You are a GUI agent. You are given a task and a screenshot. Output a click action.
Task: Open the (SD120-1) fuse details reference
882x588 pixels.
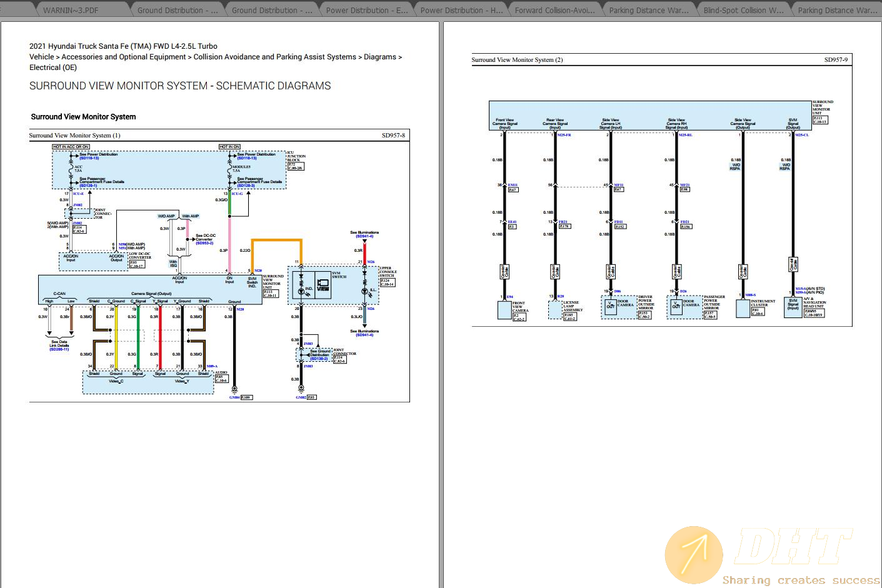(x=88, y=186)
